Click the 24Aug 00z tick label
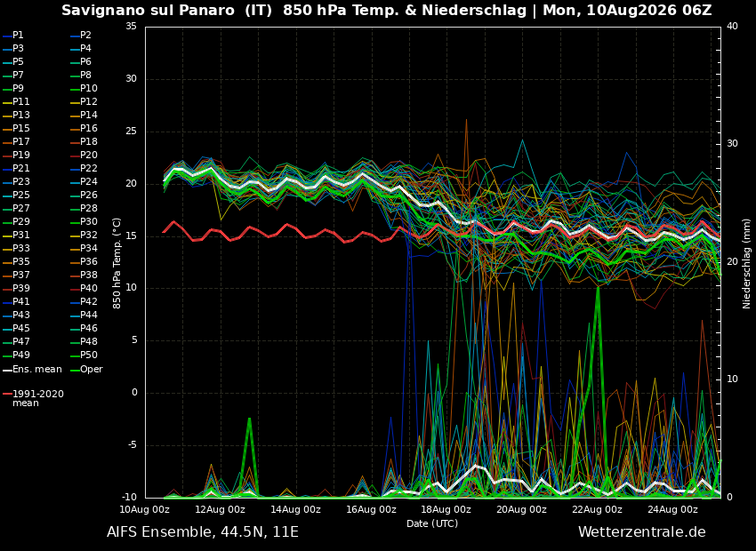Image resolution: width=756 pixels, height=551 pixels. 672,509
